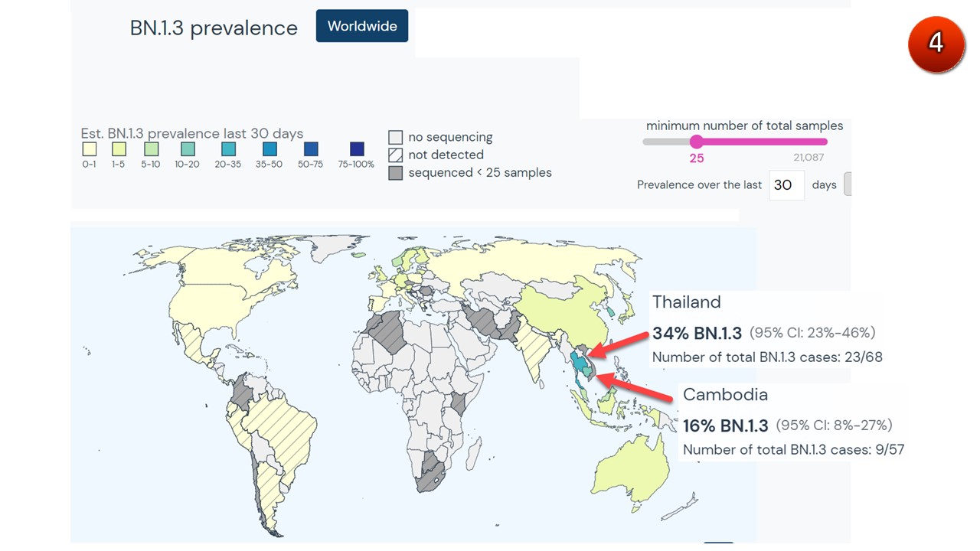Click the 5-10 prevalence legend swatch

pos(150,149)
